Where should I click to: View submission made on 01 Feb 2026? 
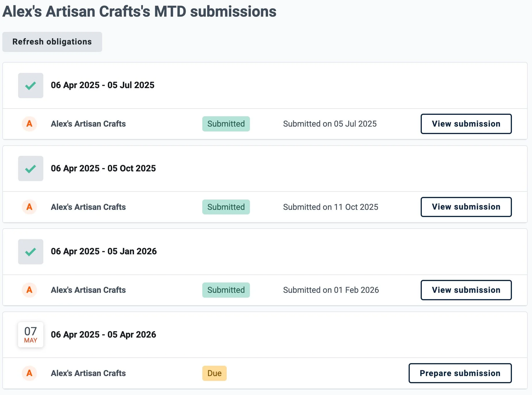[x=466, y=290]
